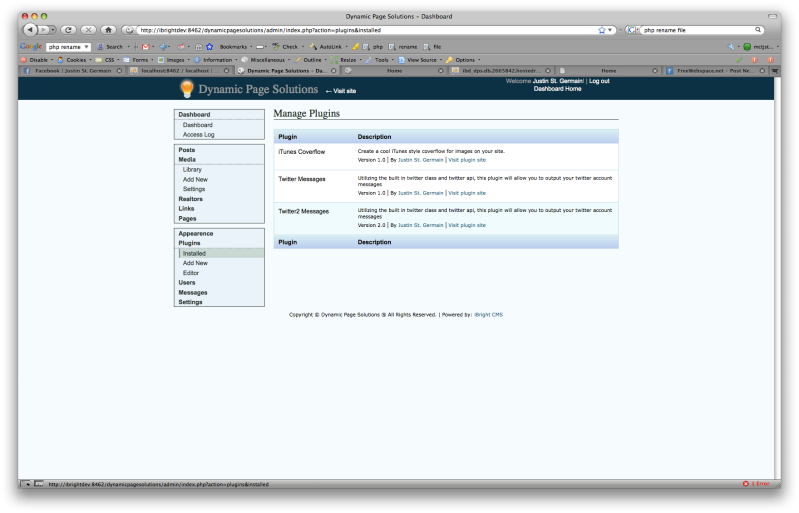The image size is (799, 513).
Task: Click the browser Forward arrow button
Action: [x=44, y=30]
